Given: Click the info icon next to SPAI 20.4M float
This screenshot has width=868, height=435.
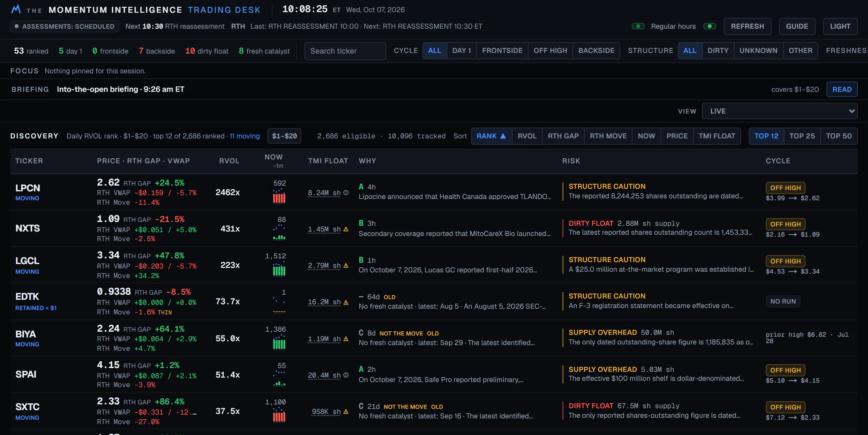Looking at the screenshot, I should 346,375.
